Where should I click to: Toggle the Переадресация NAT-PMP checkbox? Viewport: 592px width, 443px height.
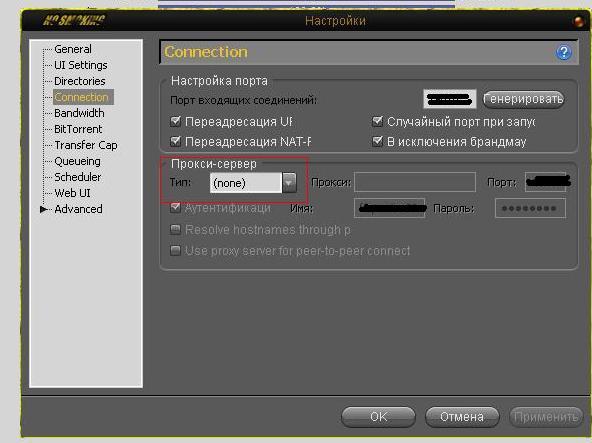click(x=175, y=141)
